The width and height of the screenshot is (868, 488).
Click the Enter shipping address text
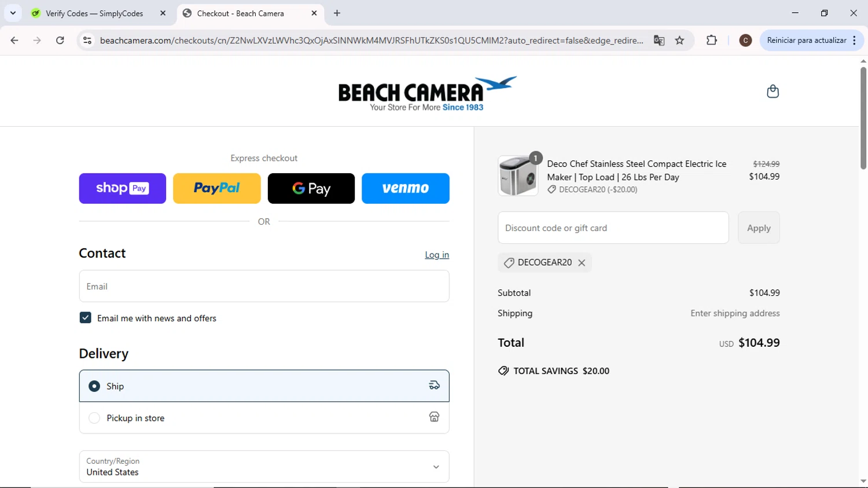tap(735, 313)
